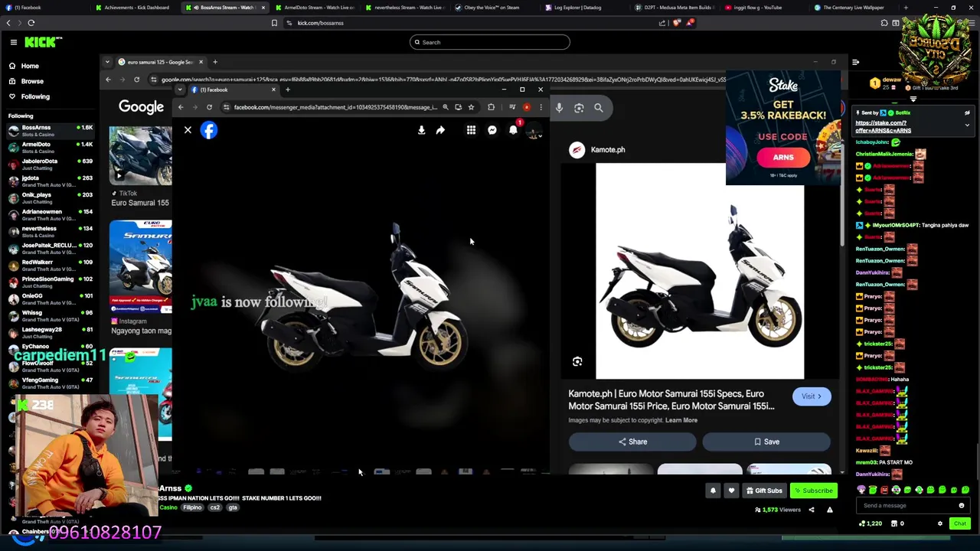Click Stake ARNS promo button
Viewport: 980px width, 551px height.
pos(783,158)
